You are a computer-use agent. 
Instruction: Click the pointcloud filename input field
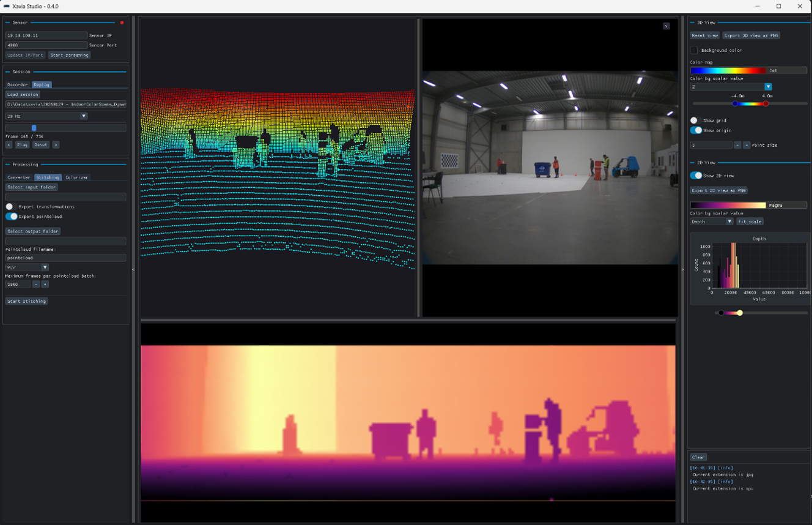pyautogui.click(x=64, y=257)
